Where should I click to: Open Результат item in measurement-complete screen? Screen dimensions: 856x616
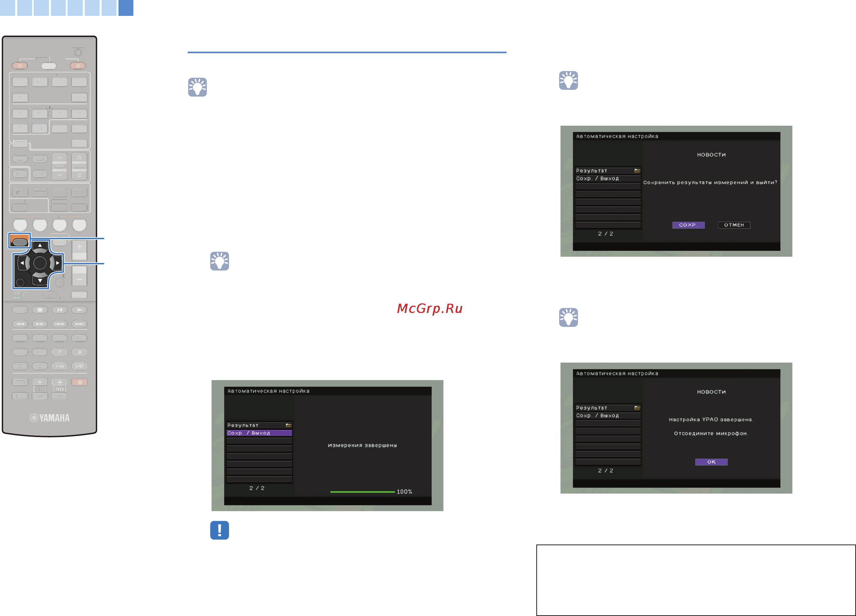click(x=259, y=425)
